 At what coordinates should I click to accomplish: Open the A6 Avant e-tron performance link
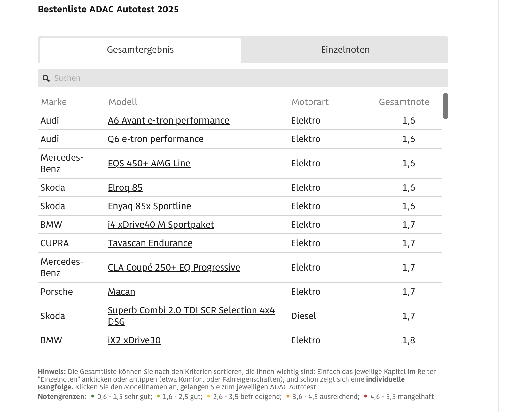pos(168,121)
